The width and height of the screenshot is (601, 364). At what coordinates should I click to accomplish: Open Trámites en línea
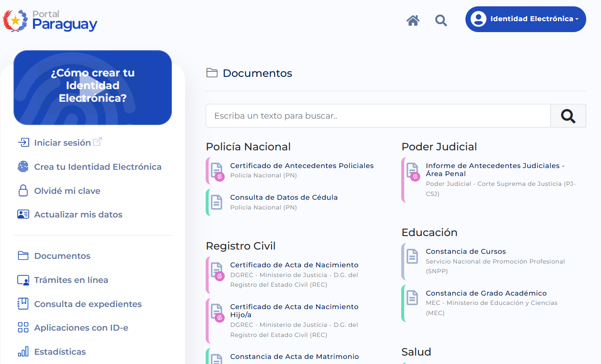71,280
